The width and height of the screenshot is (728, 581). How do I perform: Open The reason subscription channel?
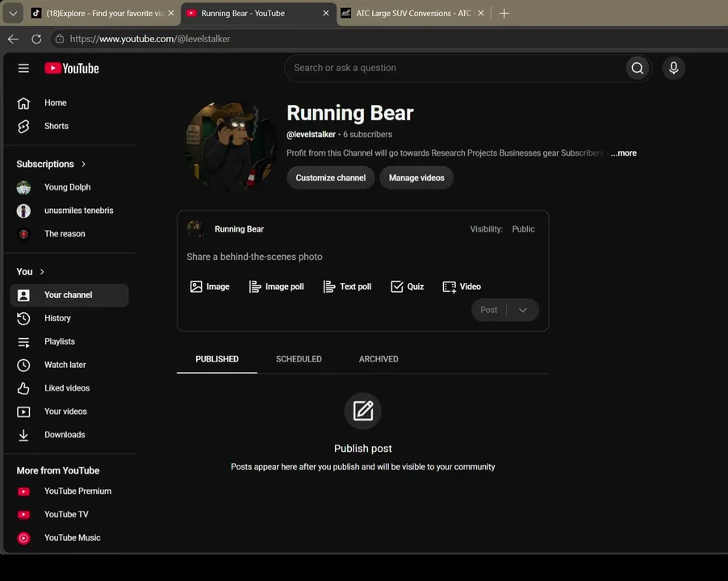(69, 234)
